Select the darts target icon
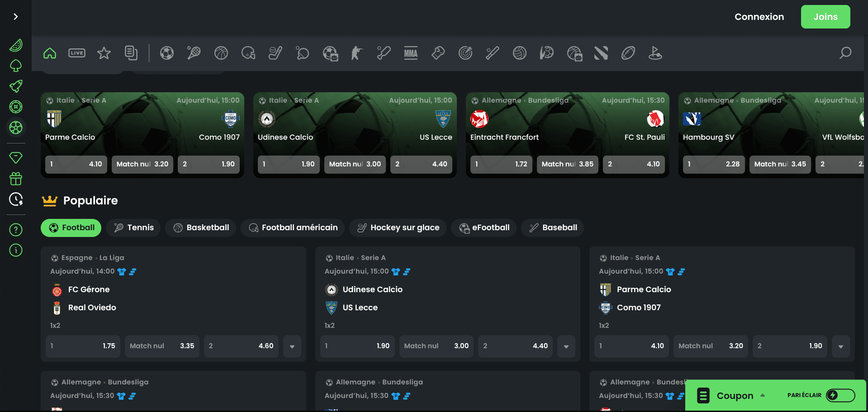The image size is (868, 412). (465, 53)
